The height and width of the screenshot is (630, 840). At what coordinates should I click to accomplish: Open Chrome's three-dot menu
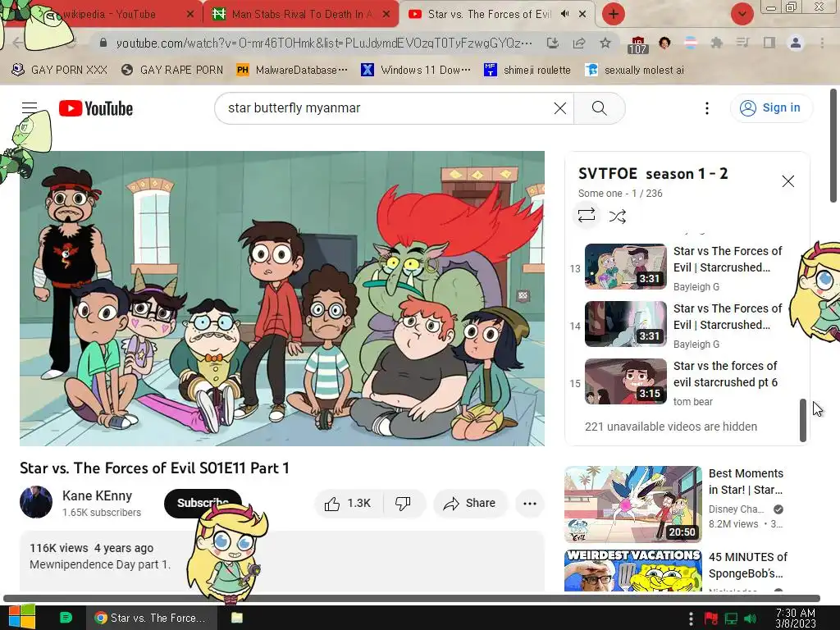[x=822, y=43]
